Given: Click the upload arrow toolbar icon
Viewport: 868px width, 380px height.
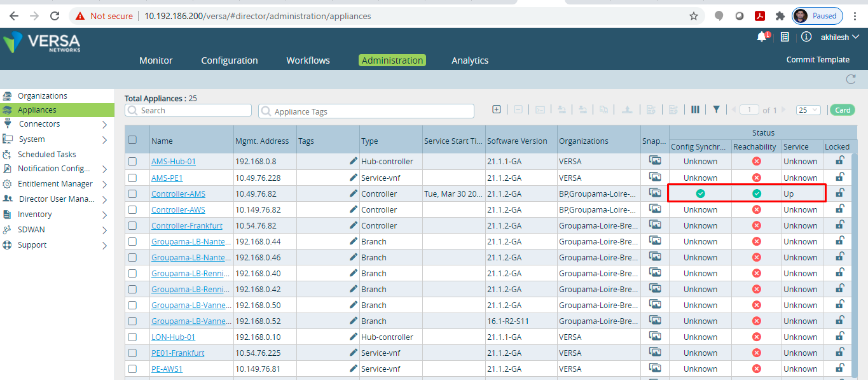Looking at the screenshot, I should [x=627, y=109].
